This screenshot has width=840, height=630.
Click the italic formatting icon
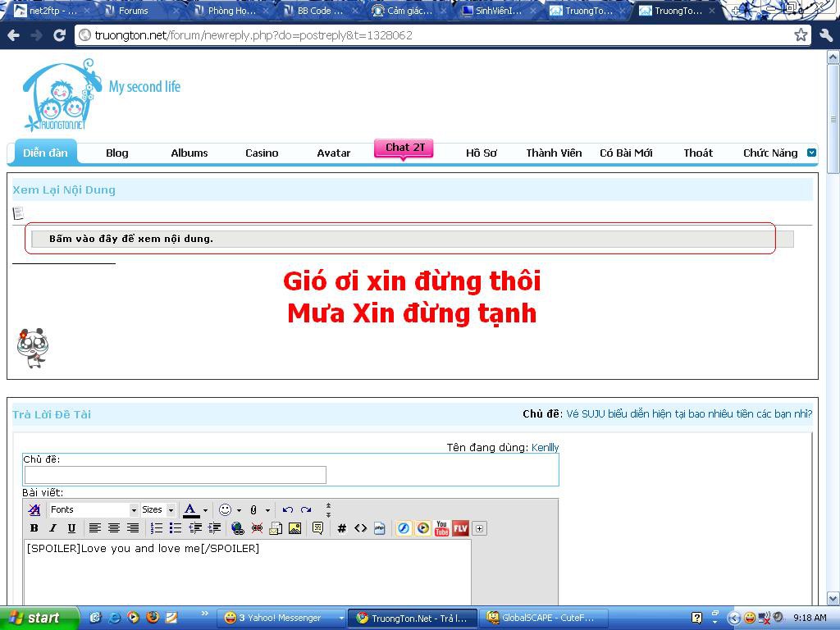pos(52,528)
